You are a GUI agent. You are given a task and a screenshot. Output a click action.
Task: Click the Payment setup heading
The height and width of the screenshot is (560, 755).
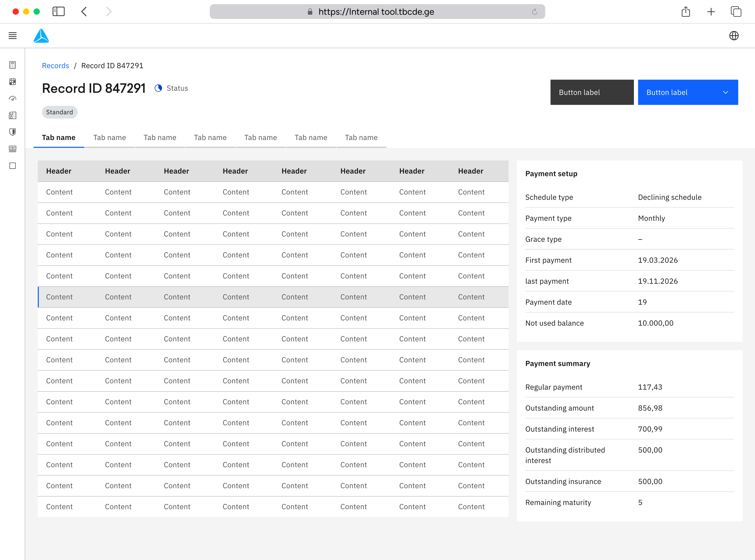click(x=551, y=174)
